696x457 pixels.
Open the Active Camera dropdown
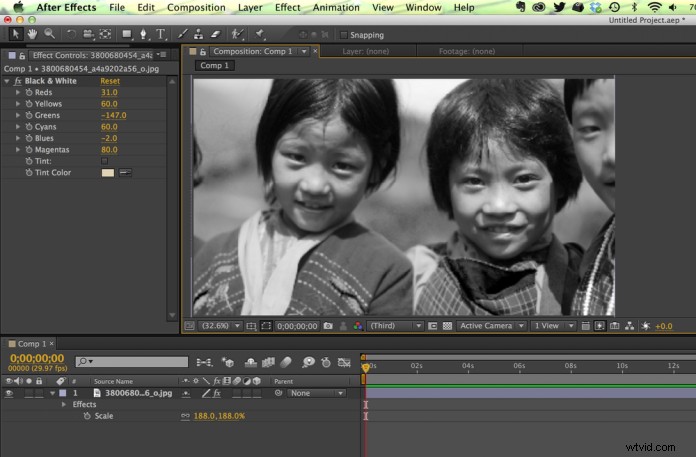click(491, 326)
